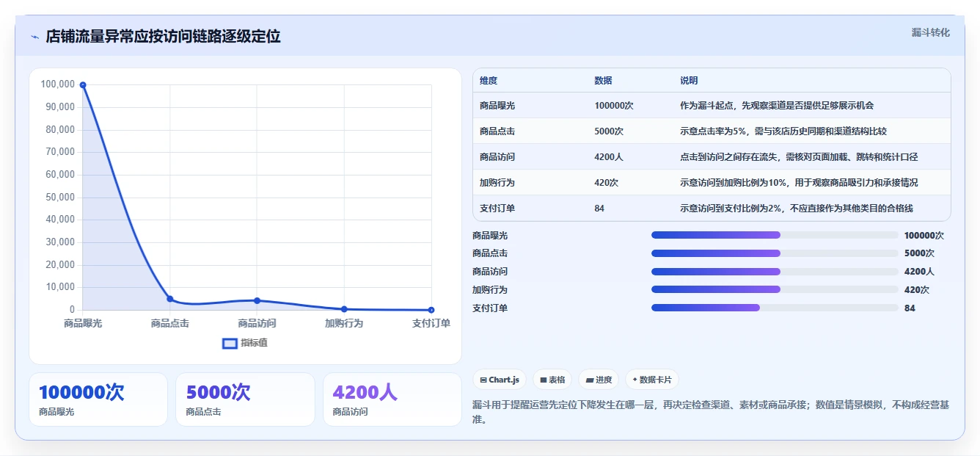Click the description starting 作为漏斗起点
980x456 pixels.
777,106
